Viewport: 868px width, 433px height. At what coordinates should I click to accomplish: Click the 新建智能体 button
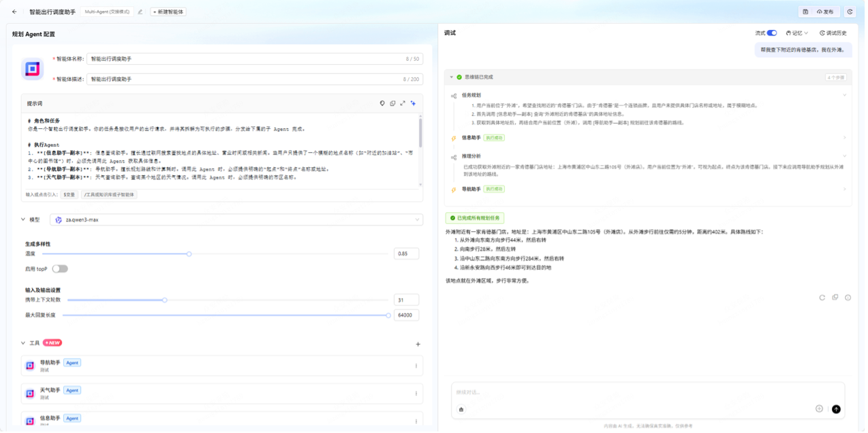168,12
